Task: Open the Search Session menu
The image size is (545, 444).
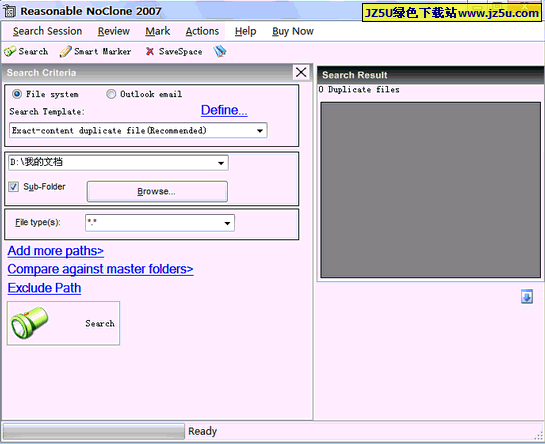Action: [47, 31]
